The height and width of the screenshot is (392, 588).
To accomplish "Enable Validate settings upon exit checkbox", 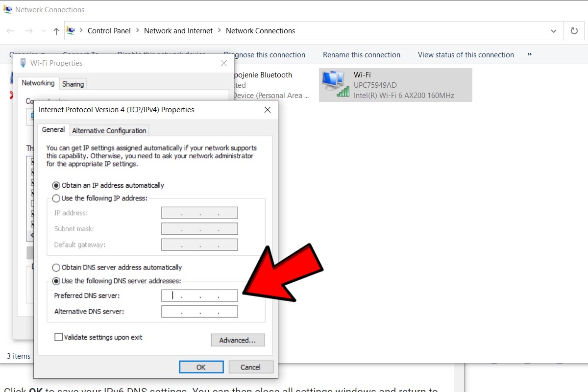I will (59, 337).
